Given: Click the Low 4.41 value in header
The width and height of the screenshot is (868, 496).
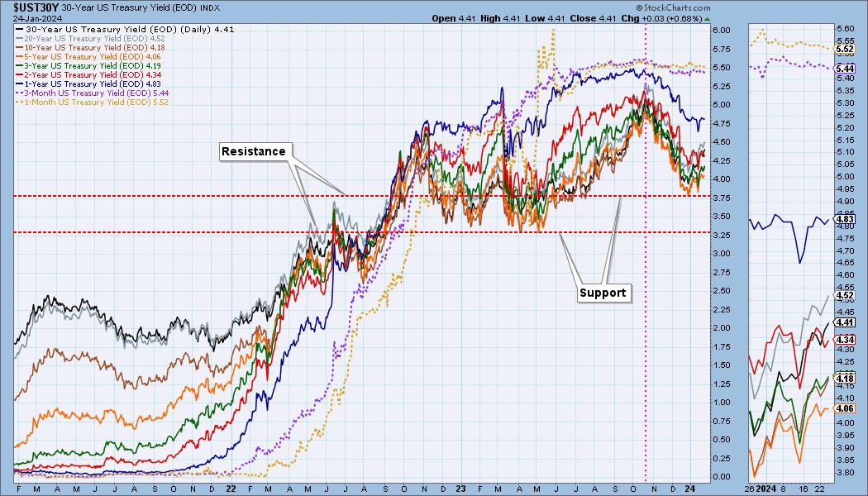Looking at the screenshot, I should pyautogui.click(x=545, y=18).
